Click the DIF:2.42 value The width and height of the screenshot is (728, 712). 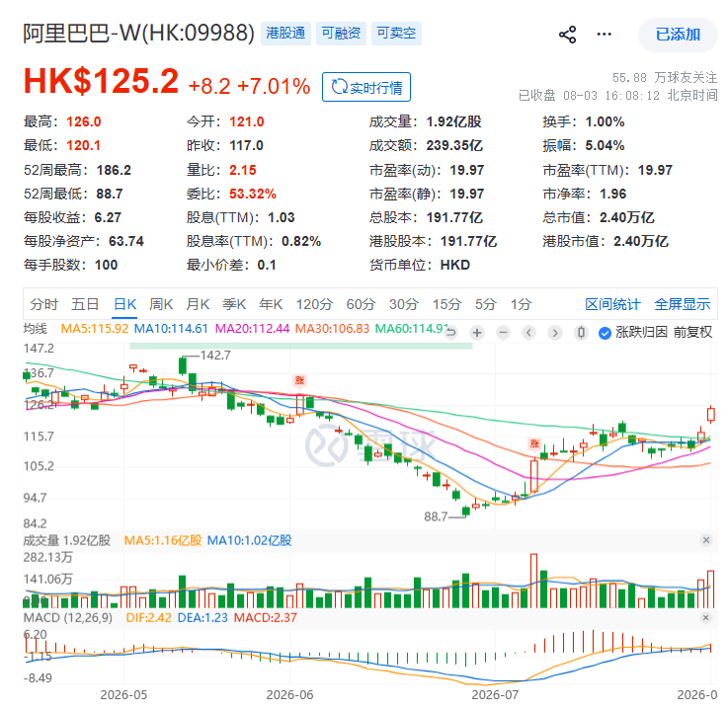(148, 618)
